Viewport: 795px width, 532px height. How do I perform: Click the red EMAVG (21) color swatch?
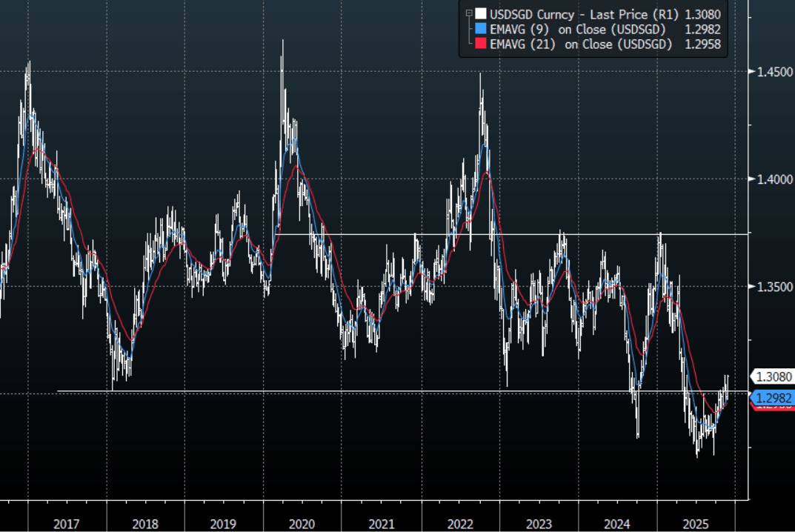(x=481, y=44)
